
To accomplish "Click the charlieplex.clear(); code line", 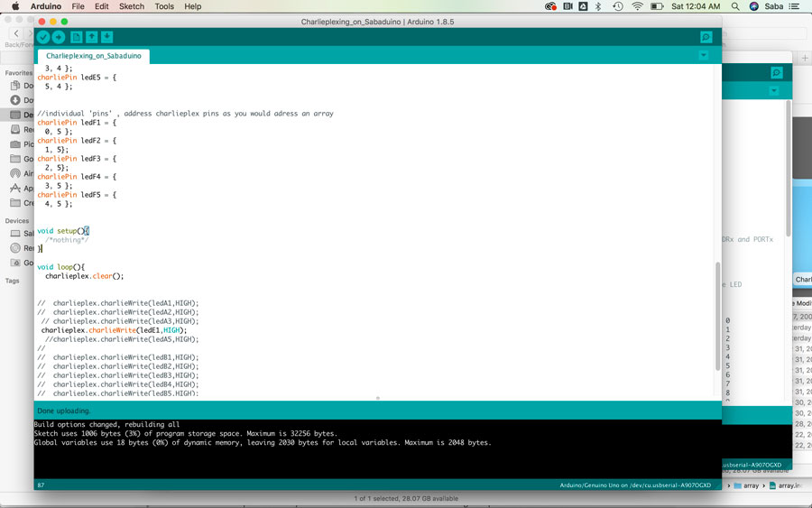I will click(x=85, y=276).
